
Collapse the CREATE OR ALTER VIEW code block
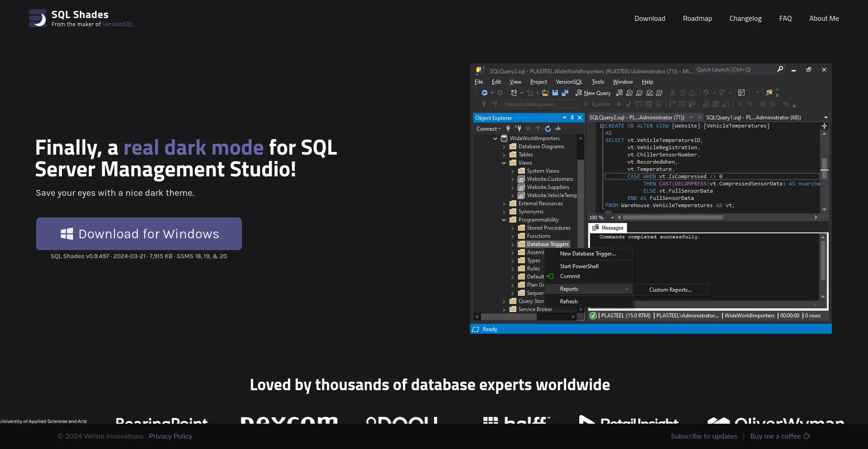tap(602, 126)
